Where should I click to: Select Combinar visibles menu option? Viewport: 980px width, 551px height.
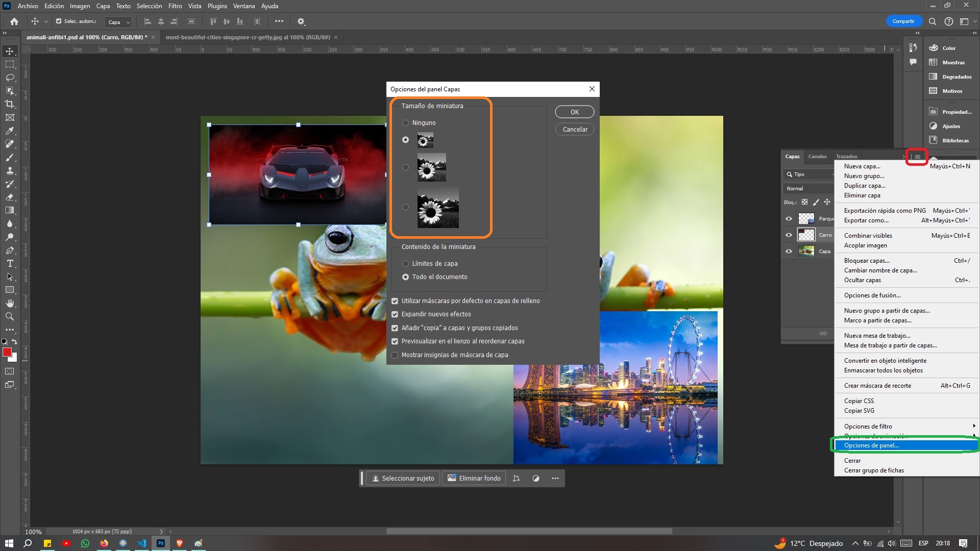pos(868,235)
